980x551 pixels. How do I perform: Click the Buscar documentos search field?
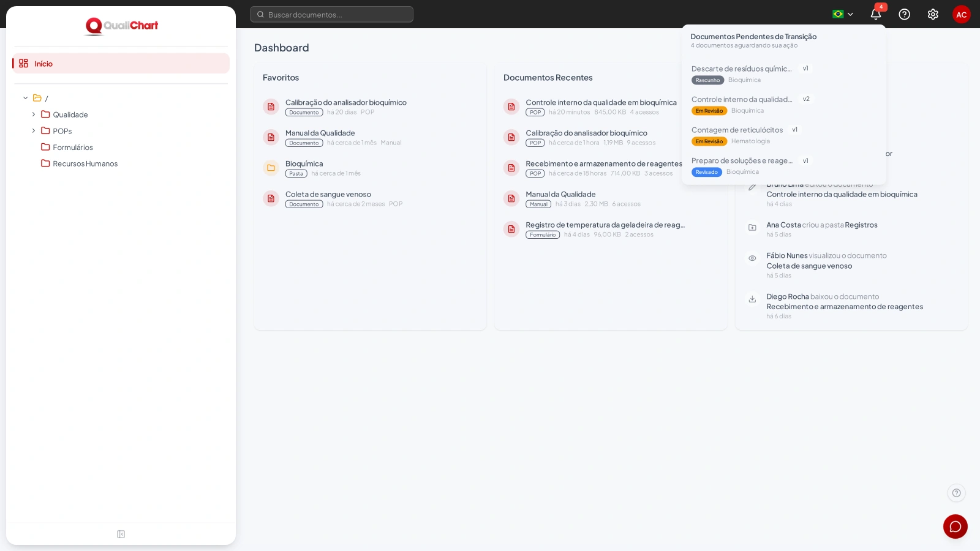click(331, 14)
